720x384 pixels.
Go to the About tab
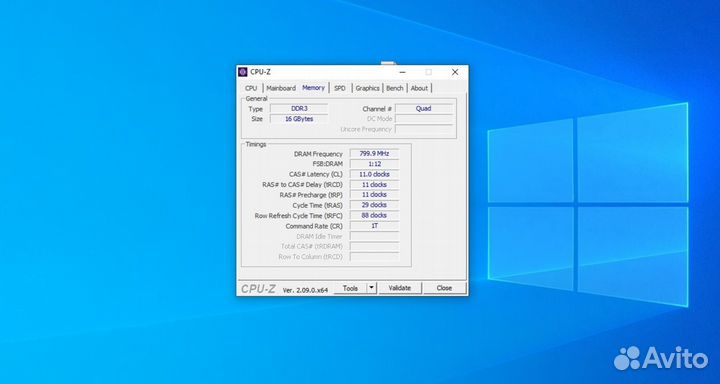pos(419,88)
